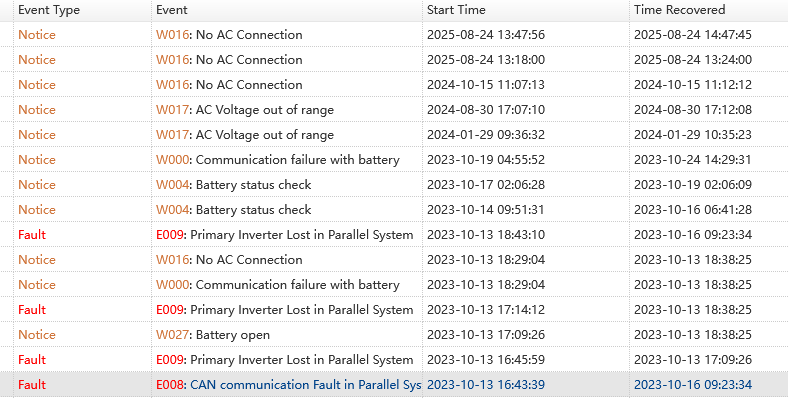Click W004 Battery status check from 2023-10-14

point(394,210)
